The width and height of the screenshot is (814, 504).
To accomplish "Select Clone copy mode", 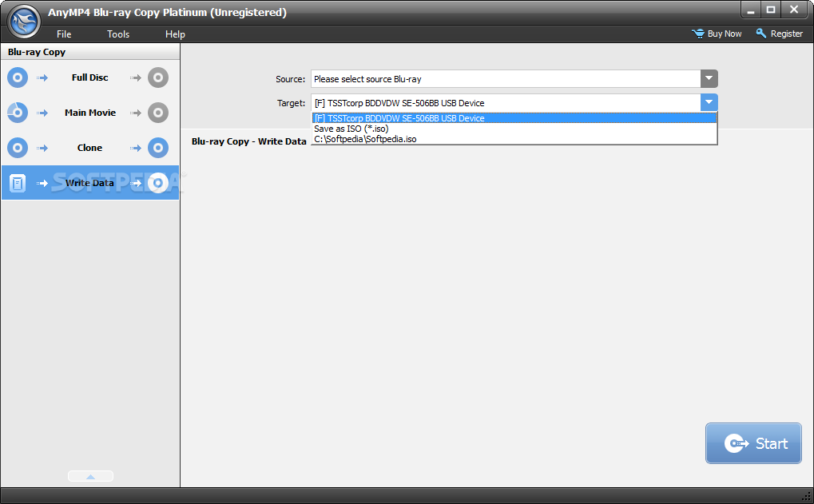I will click(90, 148).
